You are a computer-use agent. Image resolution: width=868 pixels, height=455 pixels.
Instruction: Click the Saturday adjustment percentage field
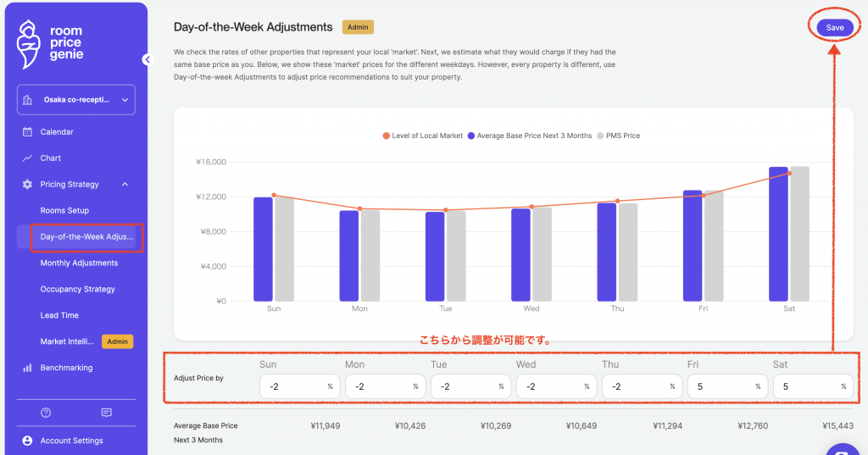click(804, 386)
